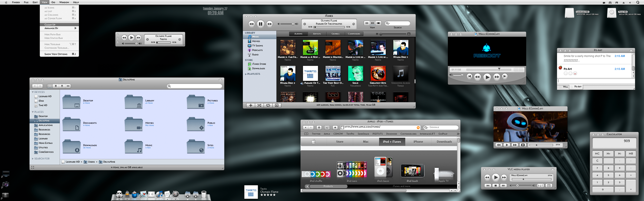644x201 pixels.
Task: Click the iTunes song progress bar
Action: 329,27
